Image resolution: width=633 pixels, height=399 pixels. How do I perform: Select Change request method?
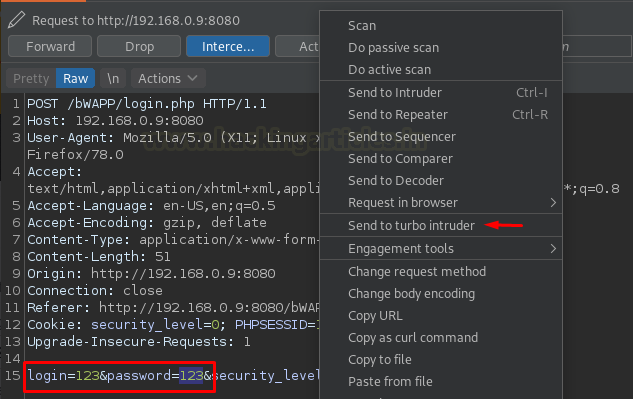point(441,271)
